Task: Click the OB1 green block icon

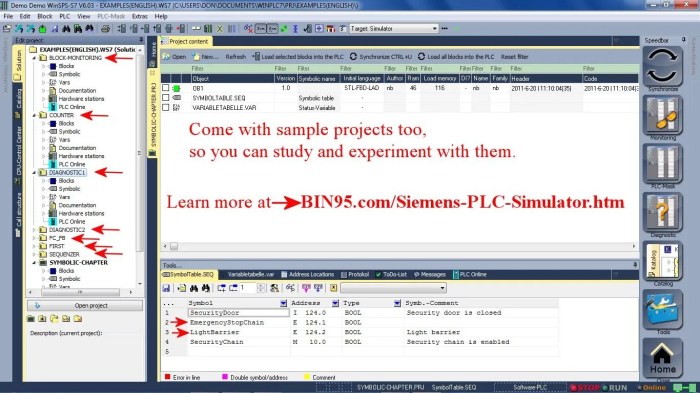Action: click(x=176, y=88)
